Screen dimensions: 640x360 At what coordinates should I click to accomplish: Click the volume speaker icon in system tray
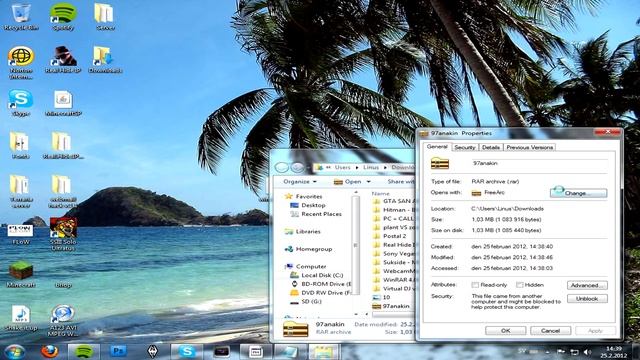tap(587, 352)
